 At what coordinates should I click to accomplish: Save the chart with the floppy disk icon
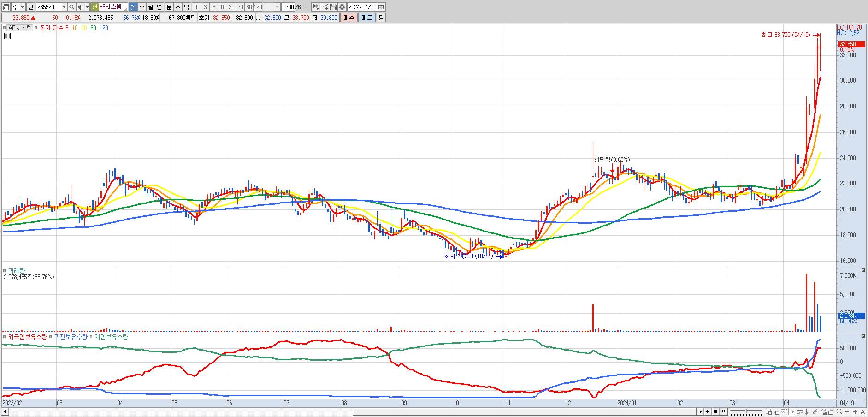333,7
